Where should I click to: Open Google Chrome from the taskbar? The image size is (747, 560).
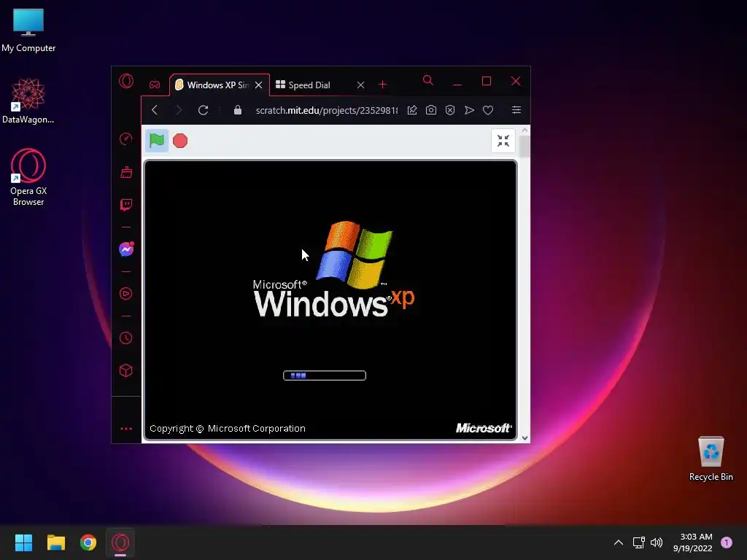click(88, 542)
